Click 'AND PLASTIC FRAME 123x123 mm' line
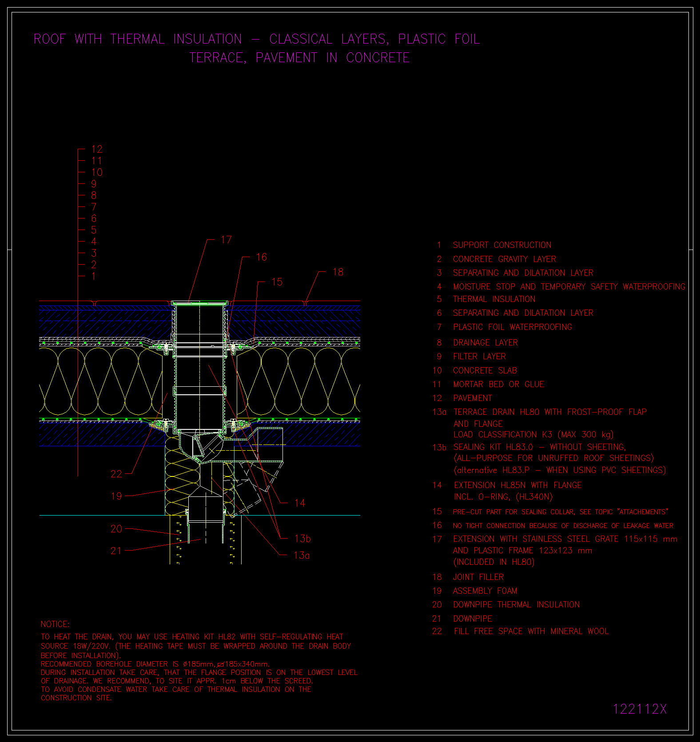 (x=522, y=550)
